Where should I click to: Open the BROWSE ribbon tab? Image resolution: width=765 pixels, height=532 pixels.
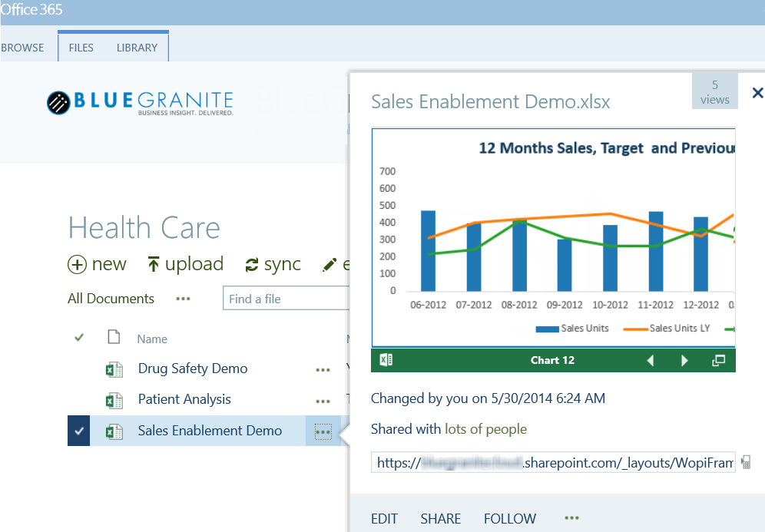coord(22,48)
